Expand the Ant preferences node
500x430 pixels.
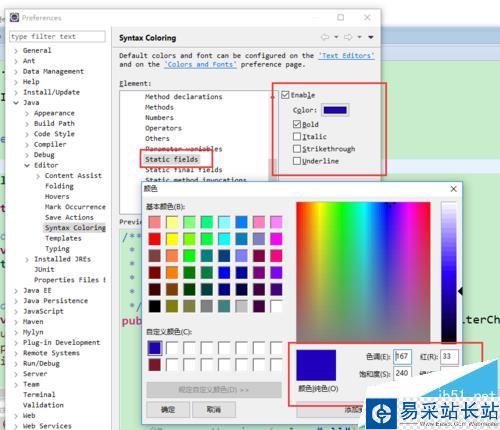(16, 61)
